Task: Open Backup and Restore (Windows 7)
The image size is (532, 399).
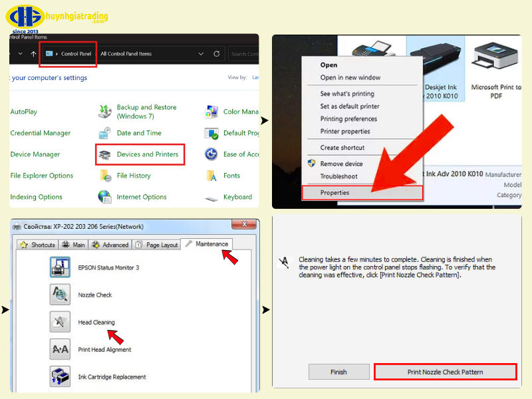Action: pyautogui.click(x=146, y=112)
